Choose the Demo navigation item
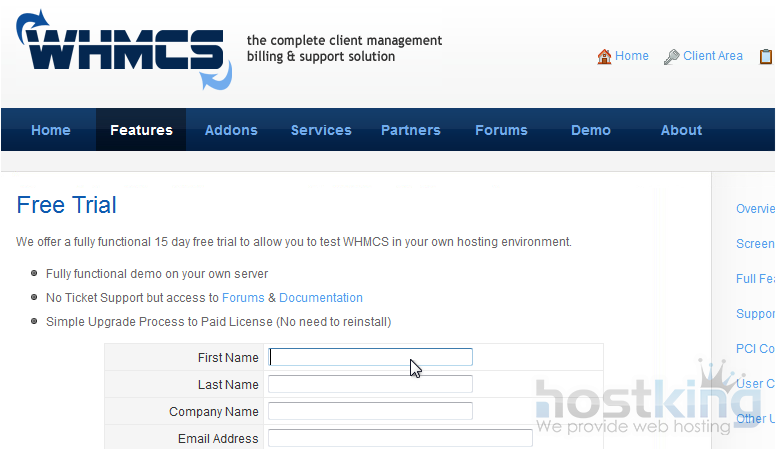This screenshot has height=450, width=776. [x=591, y=130]
